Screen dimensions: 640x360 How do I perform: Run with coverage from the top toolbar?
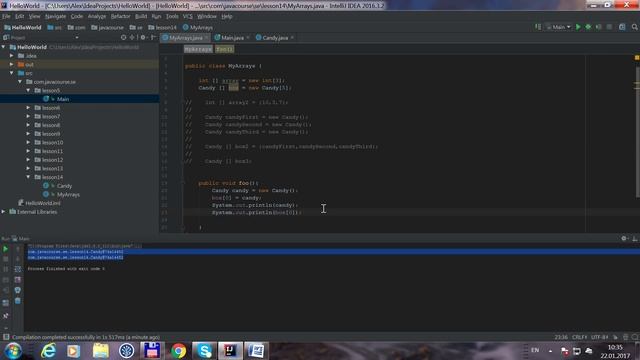tap(599, 27)
